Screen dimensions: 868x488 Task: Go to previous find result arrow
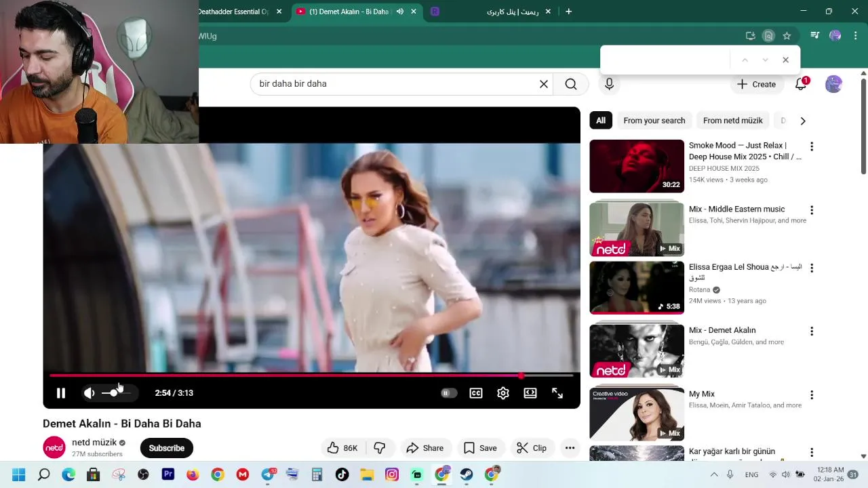(745, 60)
